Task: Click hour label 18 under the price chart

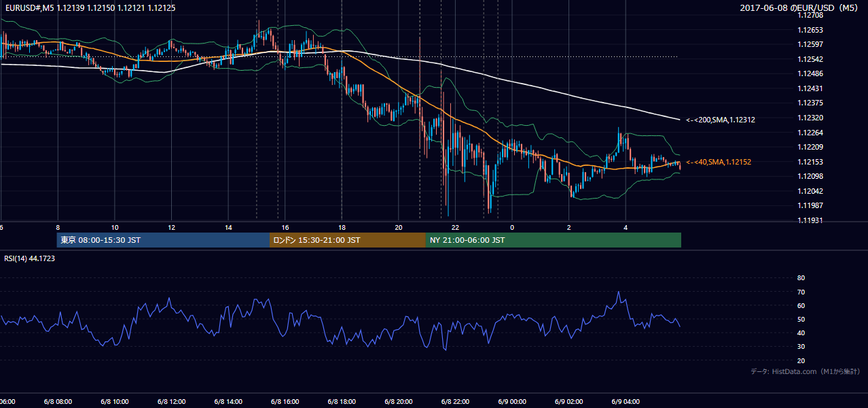Action: tap(342, 228)
